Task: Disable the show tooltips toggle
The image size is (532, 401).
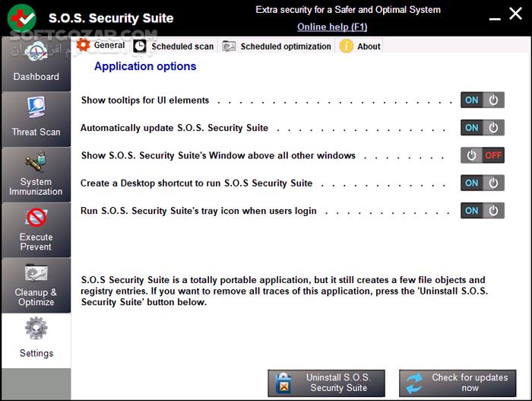Action: (x=482, y=100)
